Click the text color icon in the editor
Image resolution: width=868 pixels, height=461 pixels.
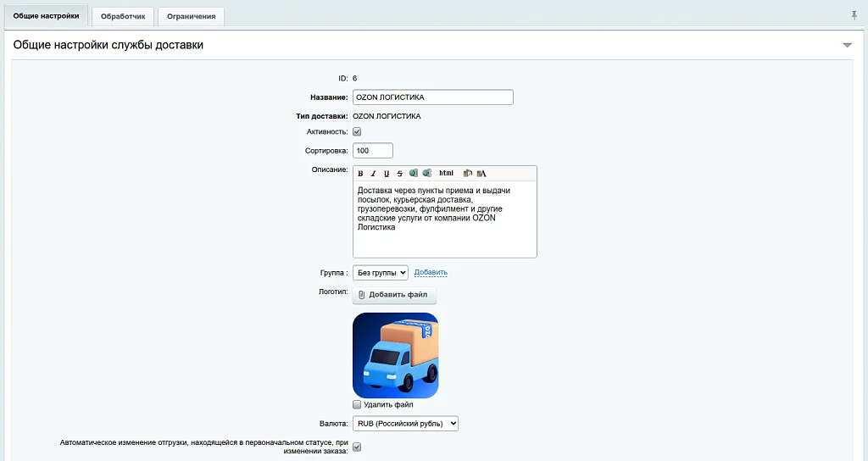pos(481,173)
